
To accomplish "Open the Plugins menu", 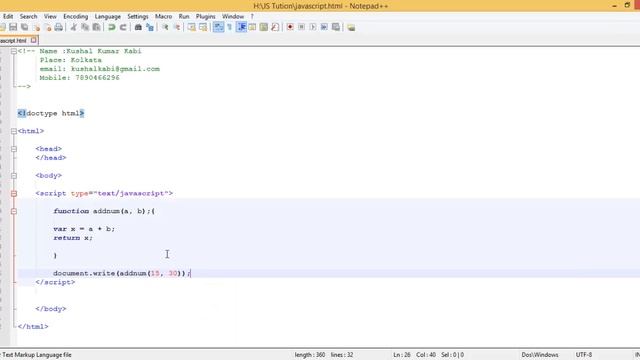I will click(x=205, y=16).
